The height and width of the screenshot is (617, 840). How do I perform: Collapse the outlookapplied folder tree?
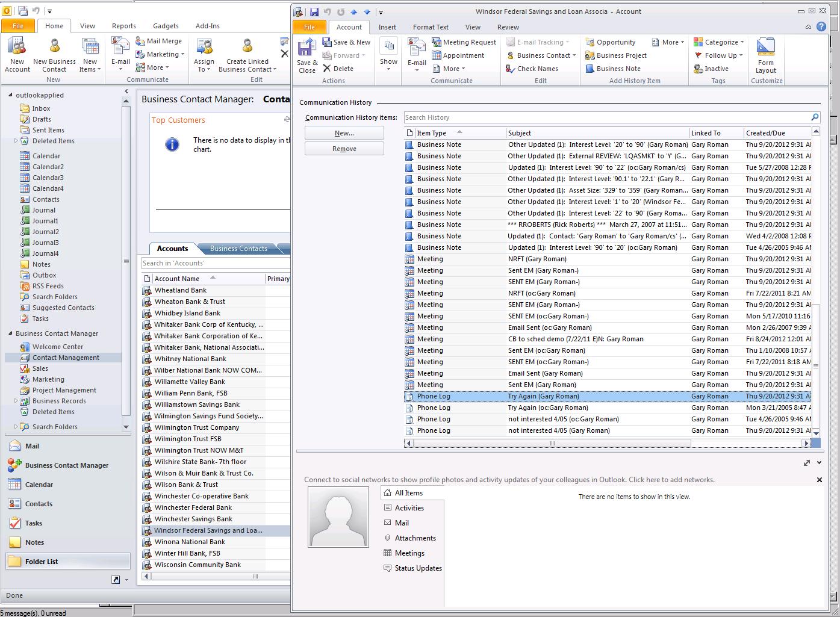point(10,95)
